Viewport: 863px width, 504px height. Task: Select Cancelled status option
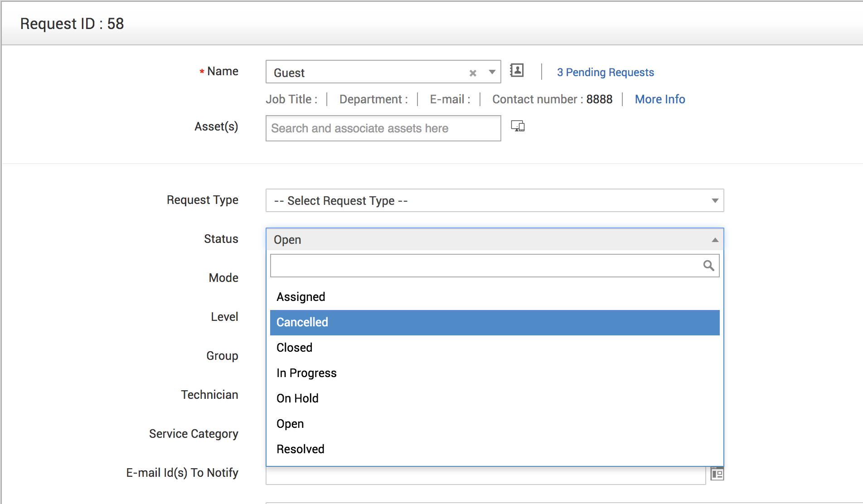point(495,322)
